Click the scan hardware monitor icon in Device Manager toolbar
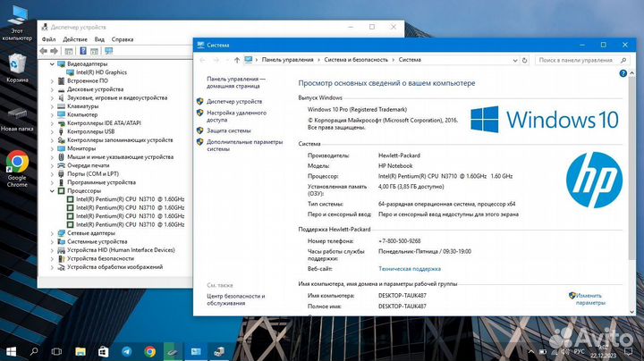Image resolution: width=644 pixels, height=361 pixels. 108,51
